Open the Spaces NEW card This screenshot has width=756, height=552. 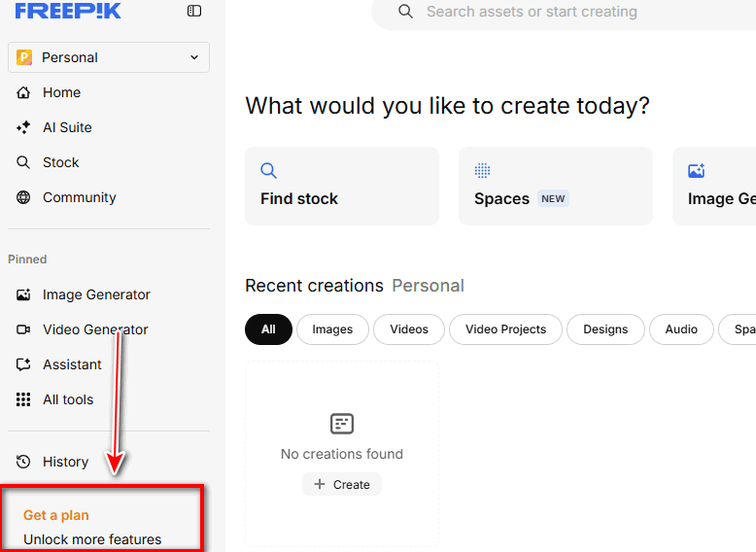[555, 186]
